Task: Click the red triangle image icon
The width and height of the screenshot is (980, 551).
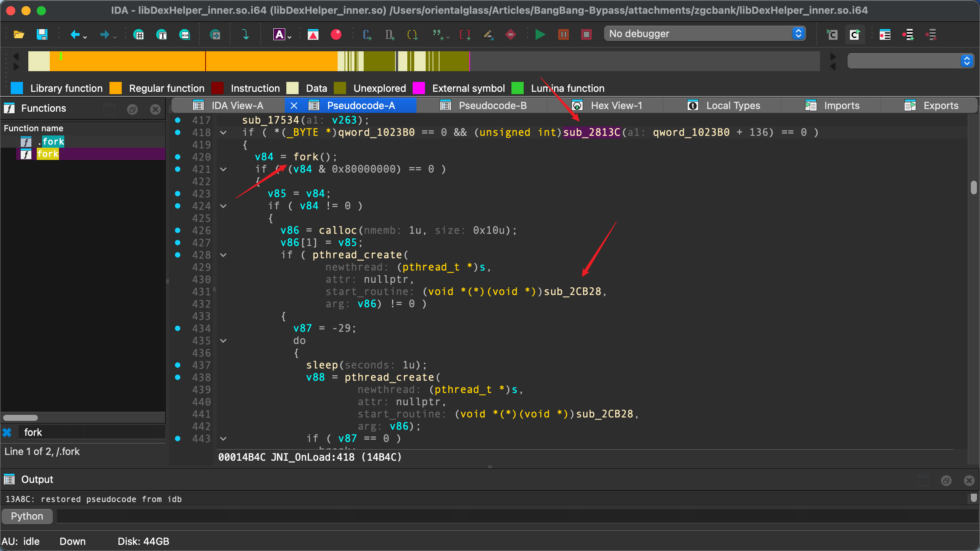Action: click(313, 35)
